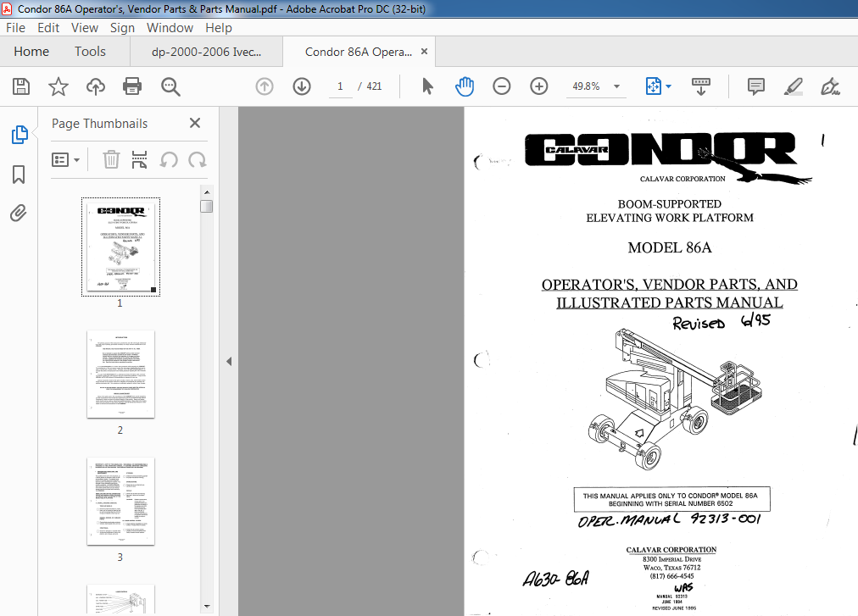
Task: Go to next page with the down arrow
Action: pos(302,86)
